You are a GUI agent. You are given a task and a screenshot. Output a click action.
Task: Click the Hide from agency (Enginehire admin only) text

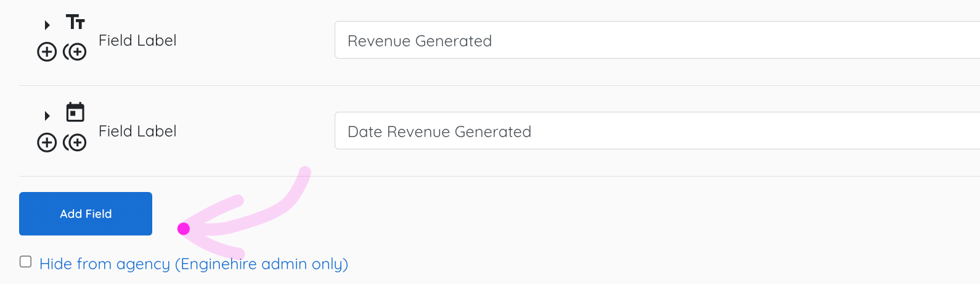click(194, 264)
